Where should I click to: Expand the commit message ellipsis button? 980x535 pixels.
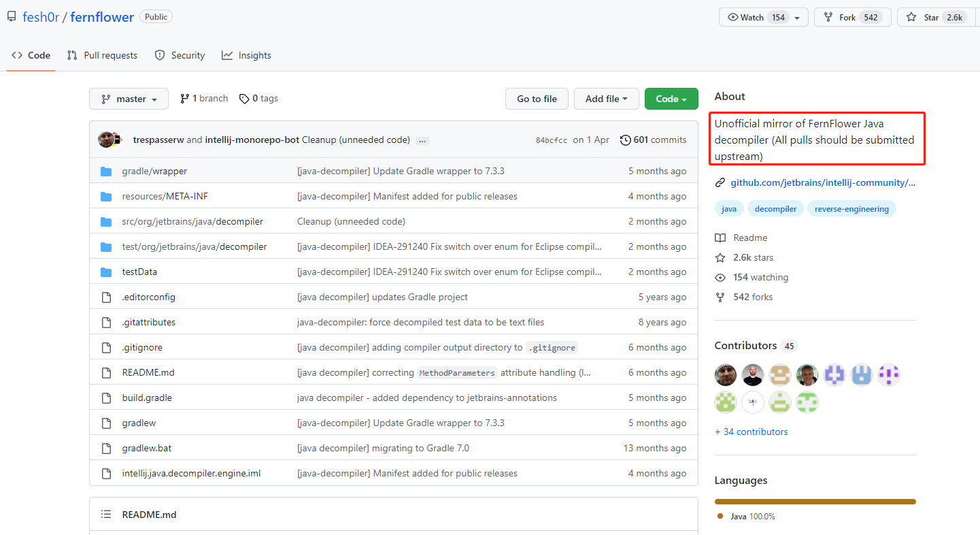click(422, 140)
